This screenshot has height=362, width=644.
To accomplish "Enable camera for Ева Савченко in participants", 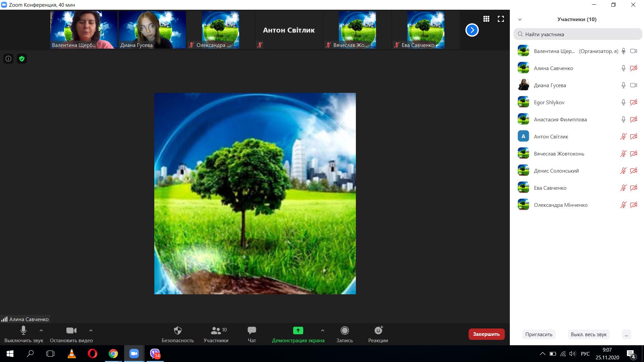I will click(x=633, y=188).
